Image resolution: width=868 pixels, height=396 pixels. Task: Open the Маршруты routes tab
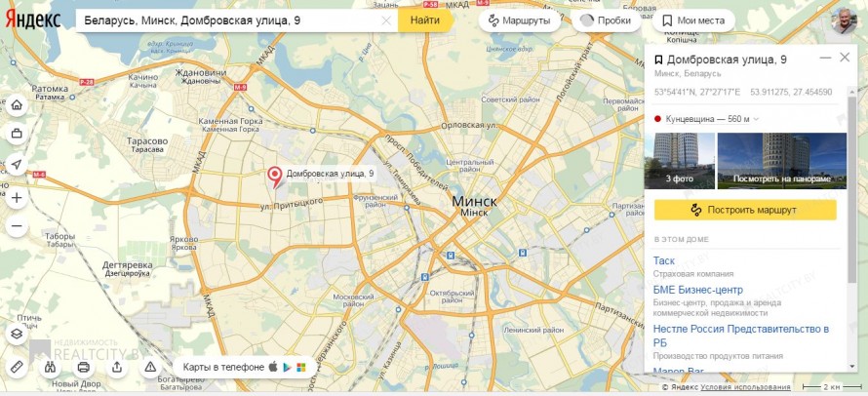click(x=519, y=21)
